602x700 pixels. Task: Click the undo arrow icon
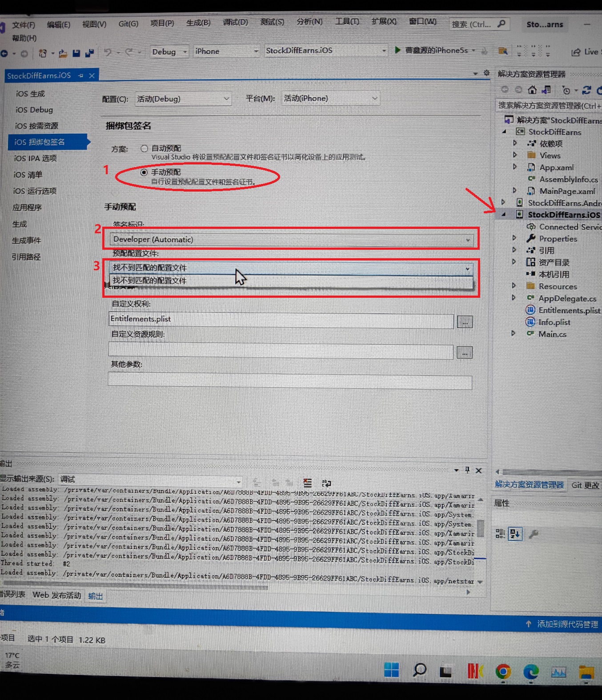pyautogui.click(x=108, y=52)
